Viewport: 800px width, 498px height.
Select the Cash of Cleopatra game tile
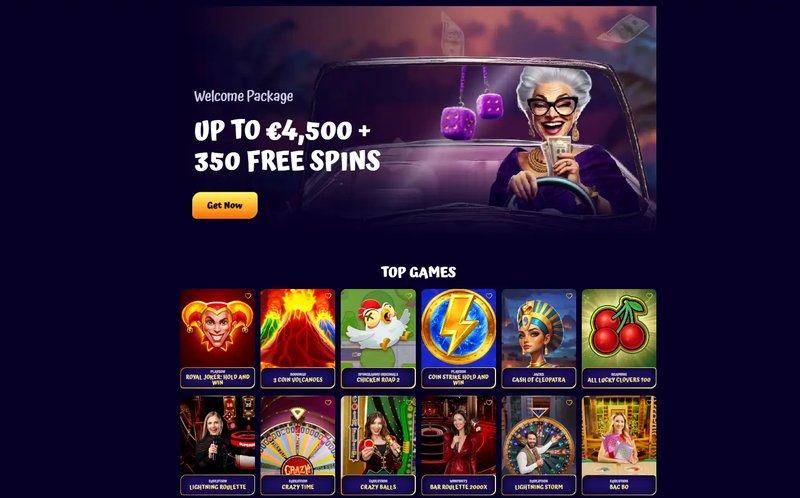coord(539,339)
